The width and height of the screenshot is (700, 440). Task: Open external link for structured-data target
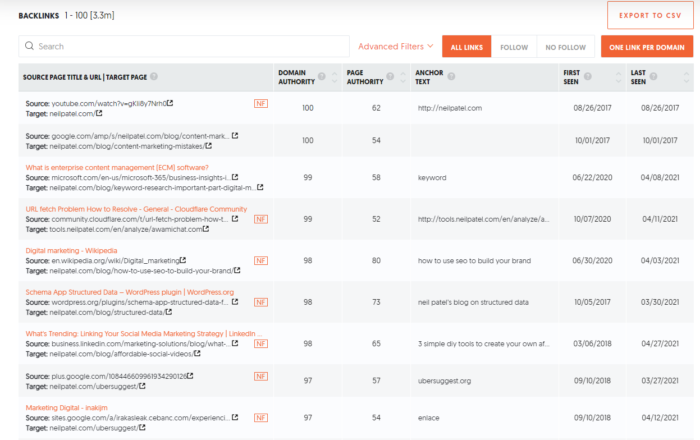[x=169, y=312]
